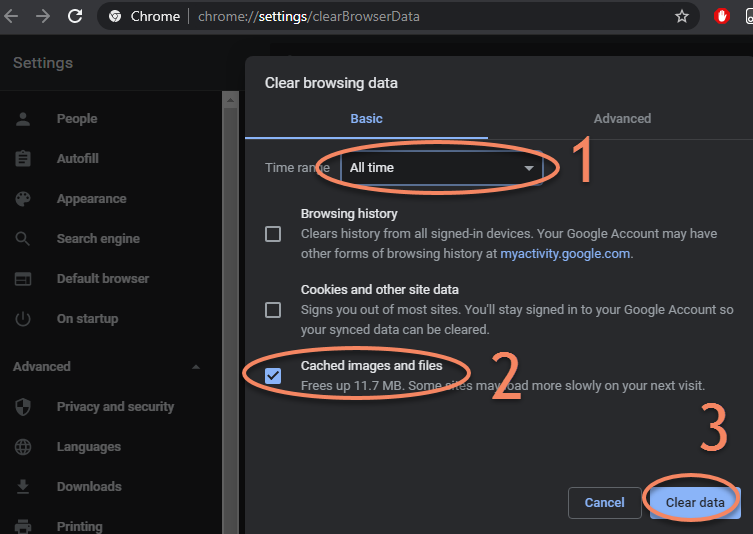
Task: Open the myactivity.google.com link
Action: [x=565, y=254]
